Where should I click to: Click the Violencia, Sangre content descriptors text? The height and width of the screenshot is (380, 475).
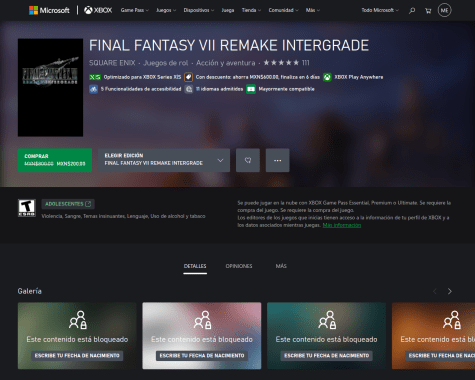[123, 216]
